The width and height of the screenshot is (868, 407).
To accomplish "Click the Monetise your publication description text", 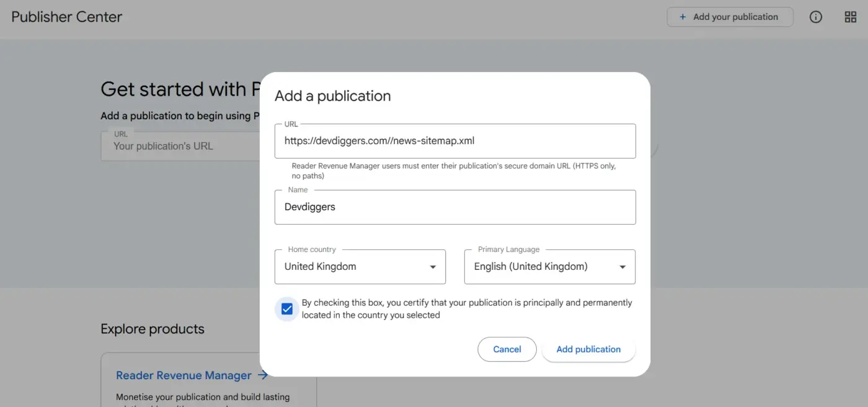I will pyautogui.click(x=203, y=400).
